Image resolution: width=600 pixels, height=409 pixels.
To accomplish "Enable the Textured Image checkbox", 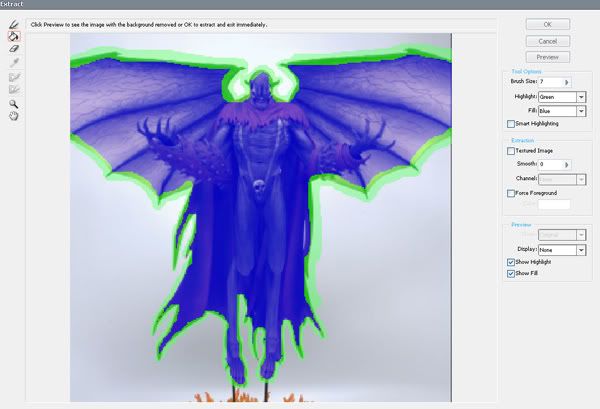I will click(512, 151).
